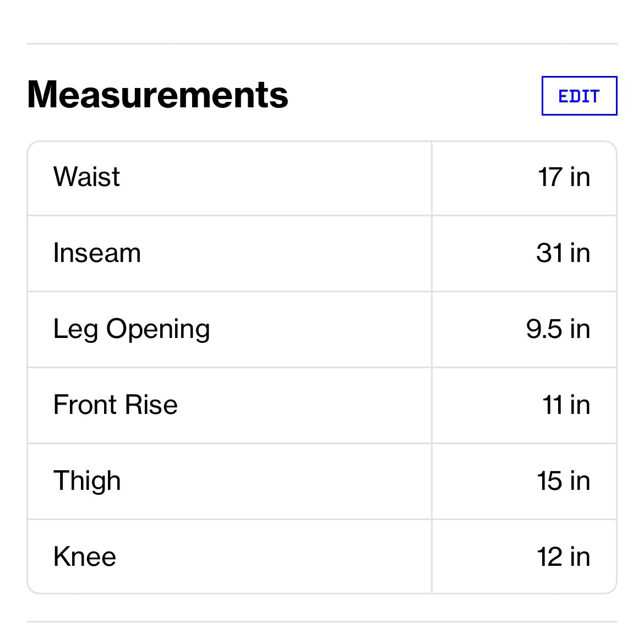
Task: Click the EDIT button
Action: 579,96
